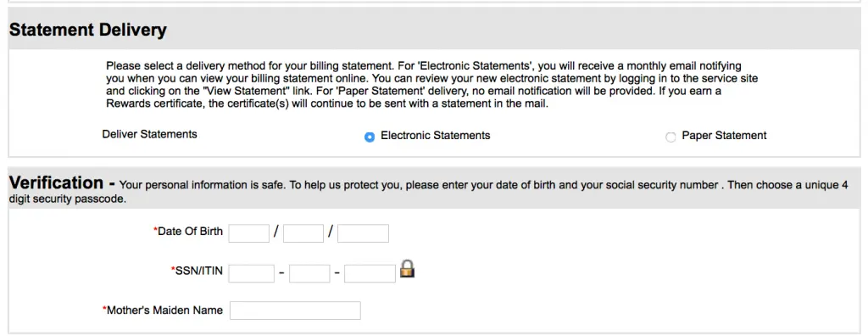Click the 'Deliver Statements' row label
Image resolution: width=868 pixels, height=336 pixels.
149,134
